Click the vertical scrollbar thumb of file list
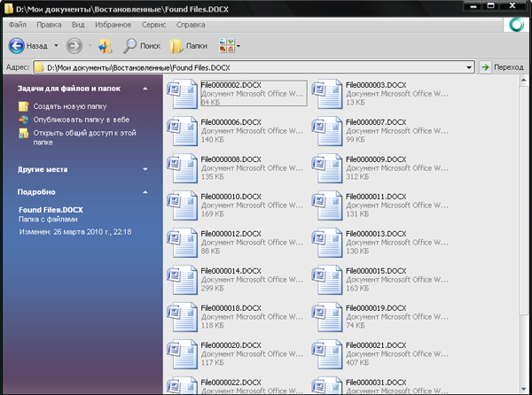The image size is (532, 395). point(523,200)
